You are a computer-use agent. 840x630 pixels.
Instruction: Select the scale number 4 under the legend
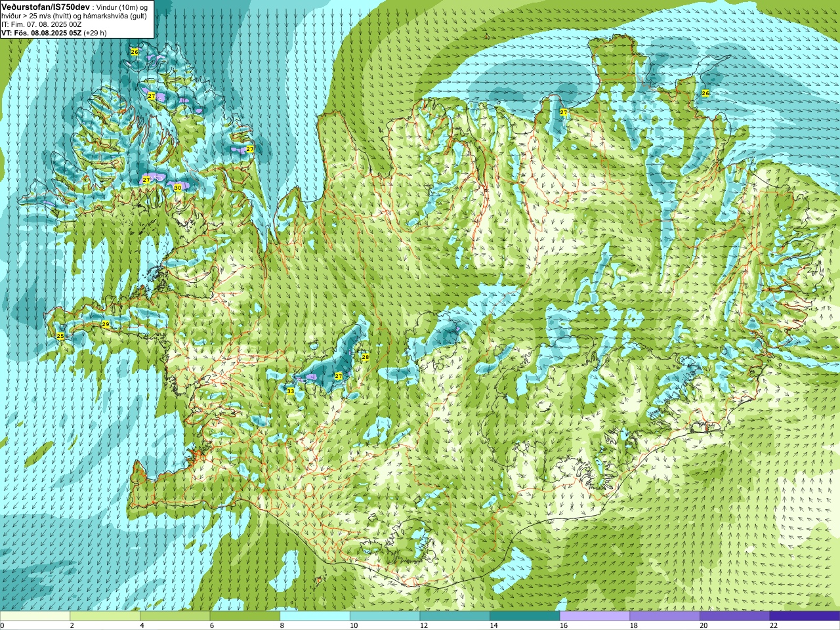(x=142, y=625)
